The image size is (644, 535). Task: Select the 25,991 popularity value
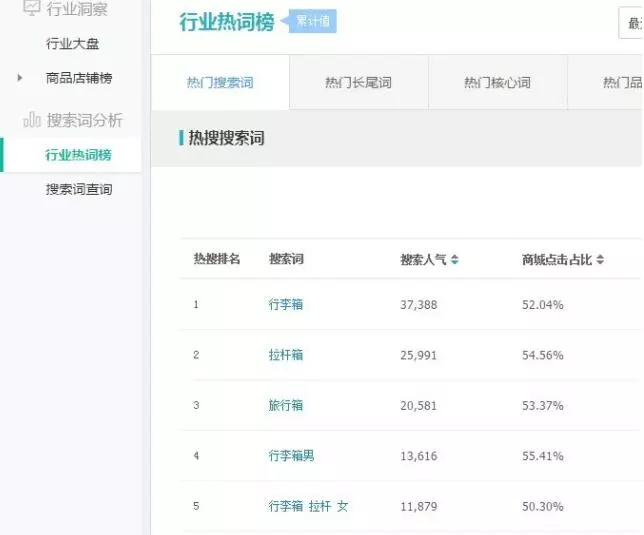[419, 355]
